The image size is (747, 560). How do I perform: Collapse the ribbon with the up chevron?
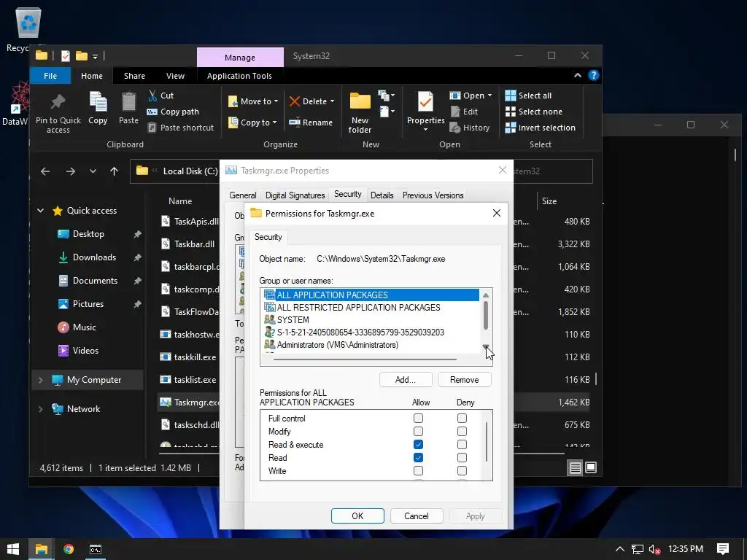point(578,75)
